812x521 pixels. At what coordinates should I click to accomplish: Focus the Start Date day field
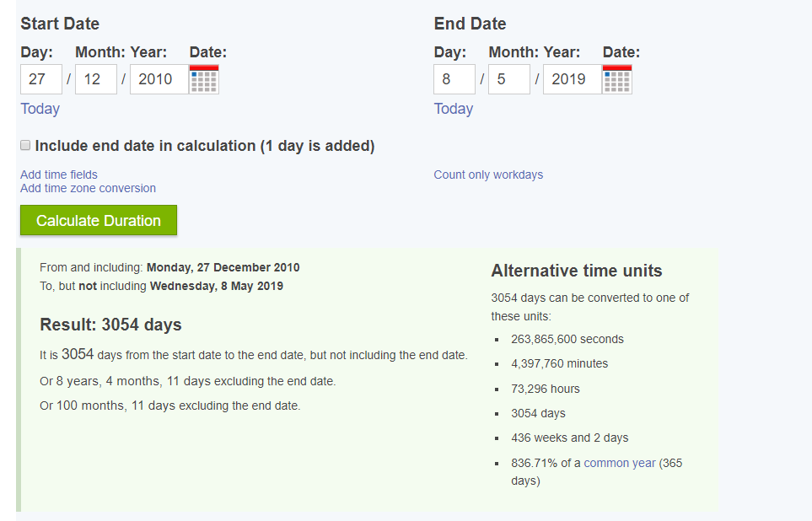tap(41, 79)
